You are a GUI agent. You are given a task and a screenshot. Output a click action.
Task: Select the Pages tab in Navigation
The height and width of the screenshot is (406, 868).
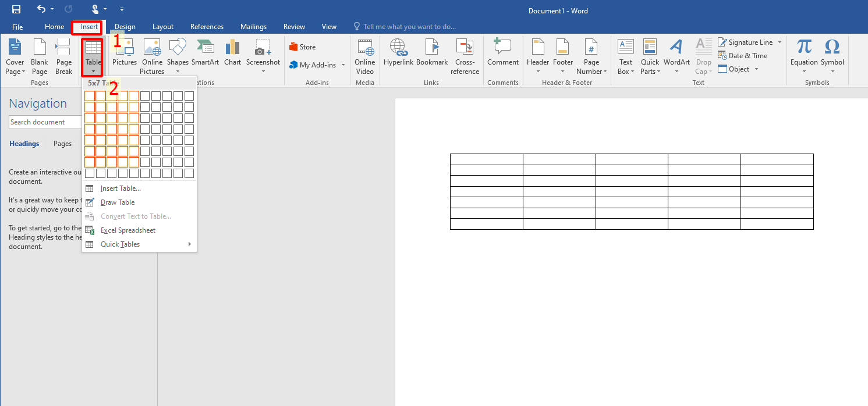tap(62, 144)
